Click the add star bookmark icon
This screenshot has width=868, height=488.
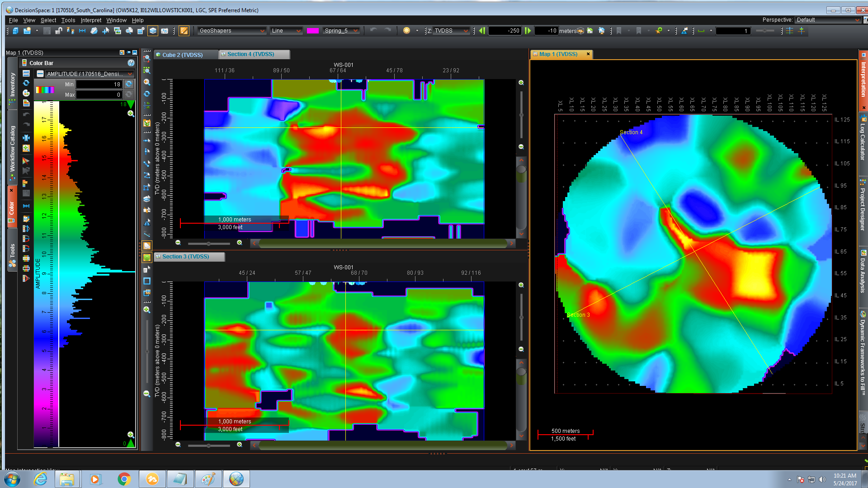pos(659,31)
